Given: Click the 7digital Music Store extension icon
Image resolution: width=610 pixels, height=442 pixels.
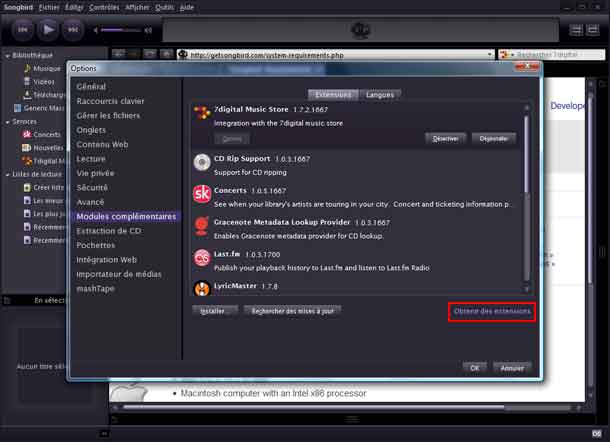Looking at the screenshot, I should pyautogui.click(x=202, y=113).
